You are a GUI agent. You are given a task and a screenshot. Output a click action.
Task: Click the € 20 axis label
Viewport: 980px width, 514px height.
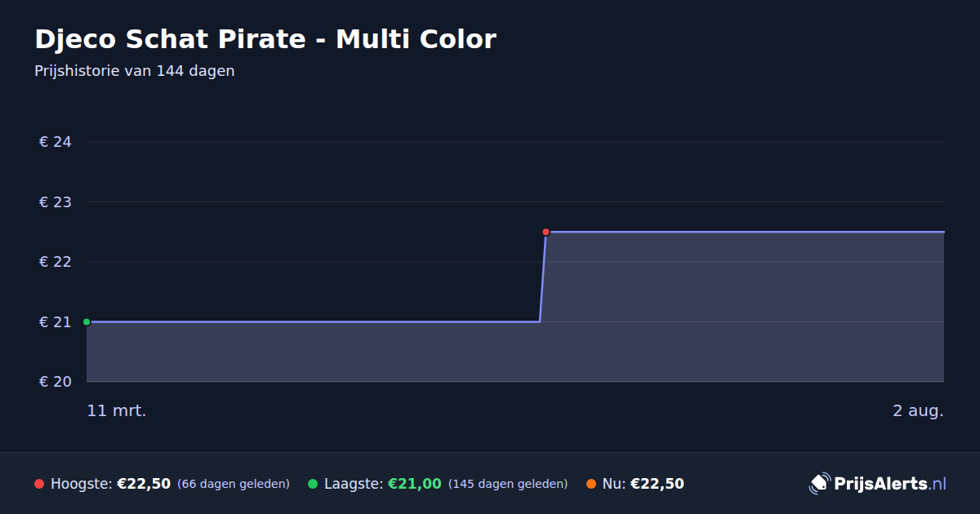click(x=56, y=382)
